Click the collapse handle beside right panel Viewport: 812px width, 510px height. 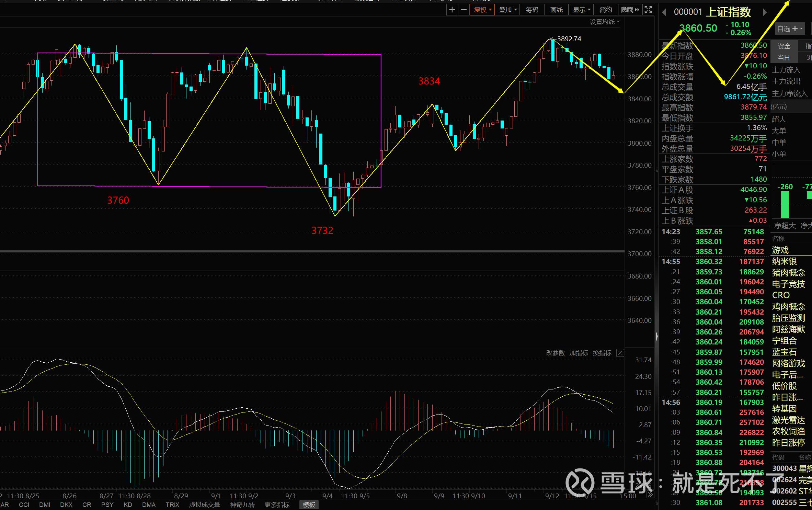click(656, 336)
